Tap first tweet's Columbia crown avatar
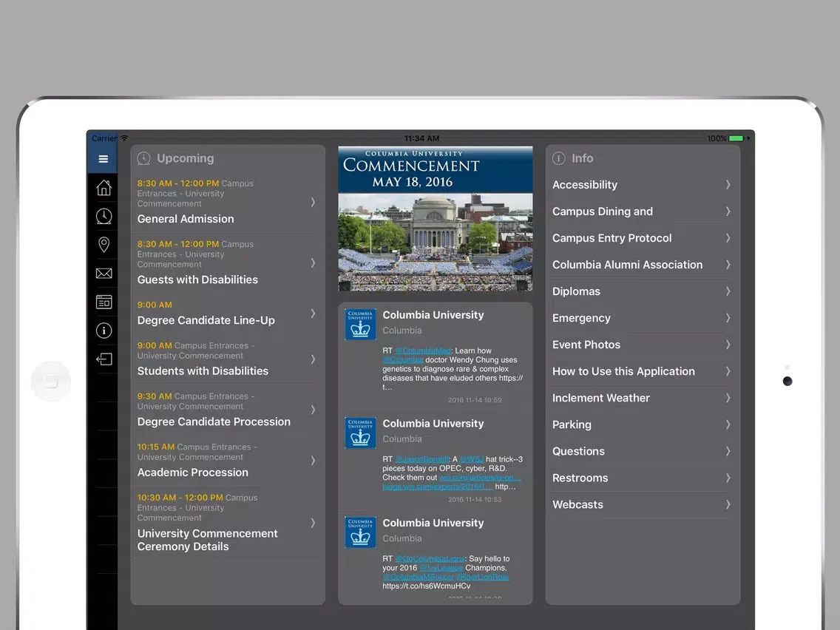 click(360, 324)
